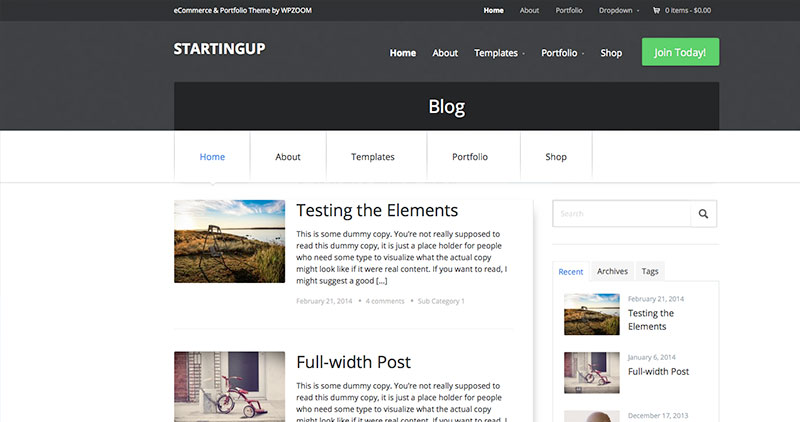800x422 pixels.
Task: Open 'Testing the Elements' in sidebar Recent list
Action: click(651, 320)
